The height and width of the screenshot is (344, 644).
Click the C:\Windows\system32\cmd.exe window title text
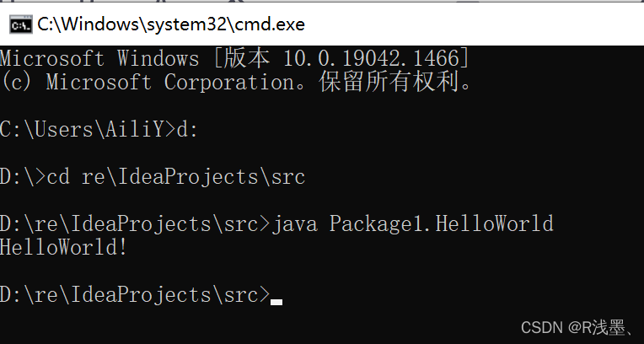(x=170, y=24)
